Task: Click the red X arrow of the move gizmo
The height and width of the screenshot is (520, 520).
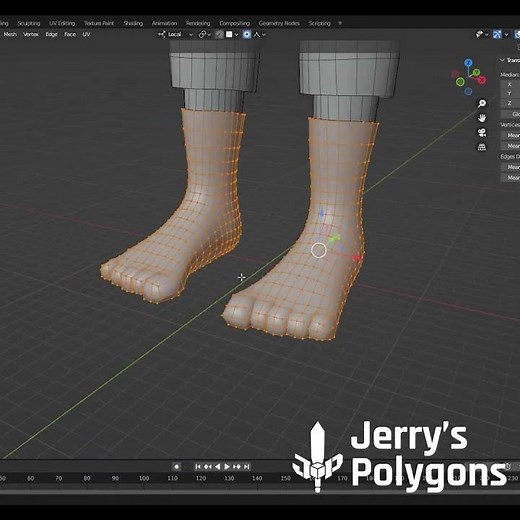Action: click(x=357, y=258)
